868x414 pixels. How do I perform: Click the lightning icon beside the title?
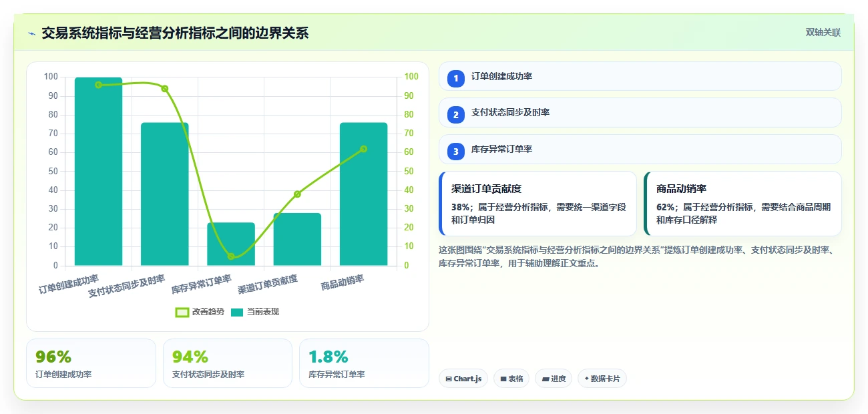tap(31, 33)
